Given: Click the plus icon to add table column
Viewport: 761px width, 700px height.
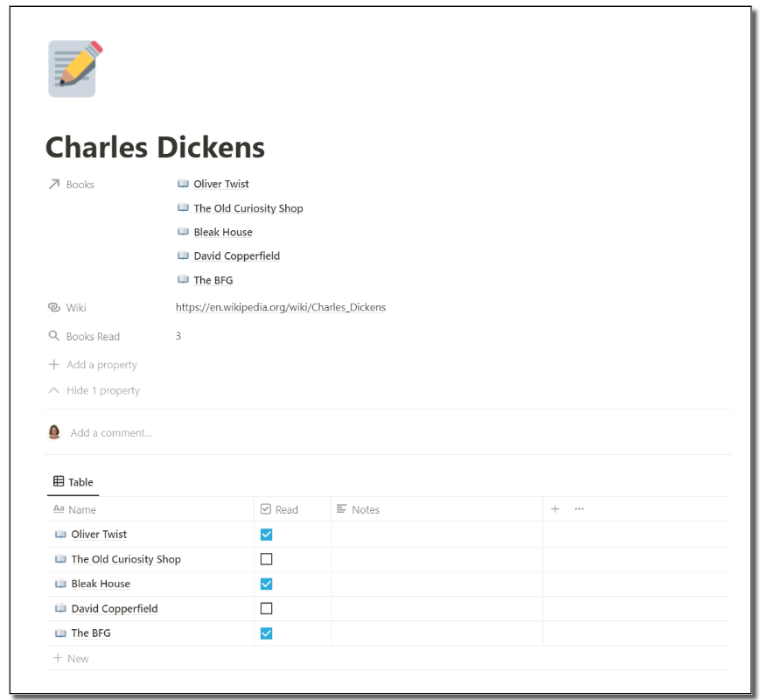Looking at the screenshot, I should 555,509.
